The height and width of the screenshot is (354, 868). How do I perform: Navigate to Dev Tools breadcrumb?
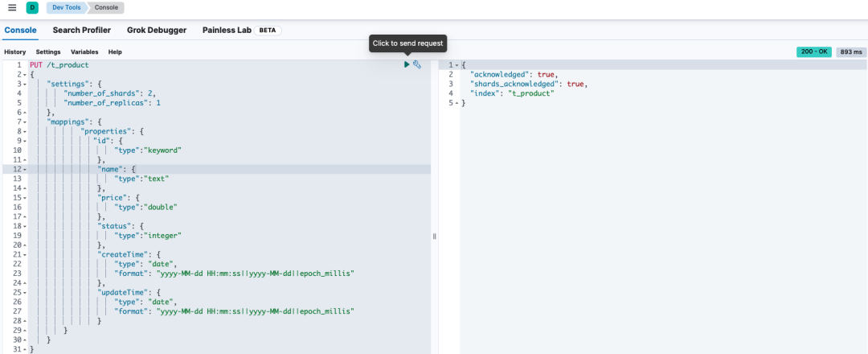[x=65, y=8]
